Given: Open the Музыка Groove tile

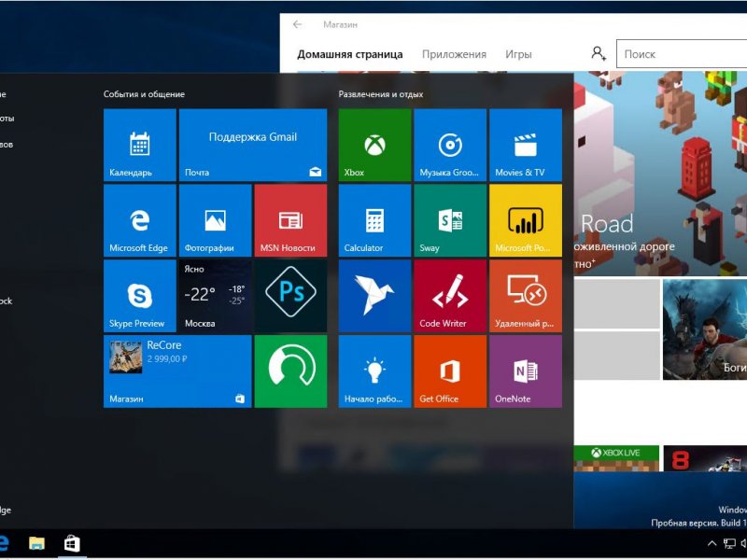Looking at the screenshot, I should (450, 146).
